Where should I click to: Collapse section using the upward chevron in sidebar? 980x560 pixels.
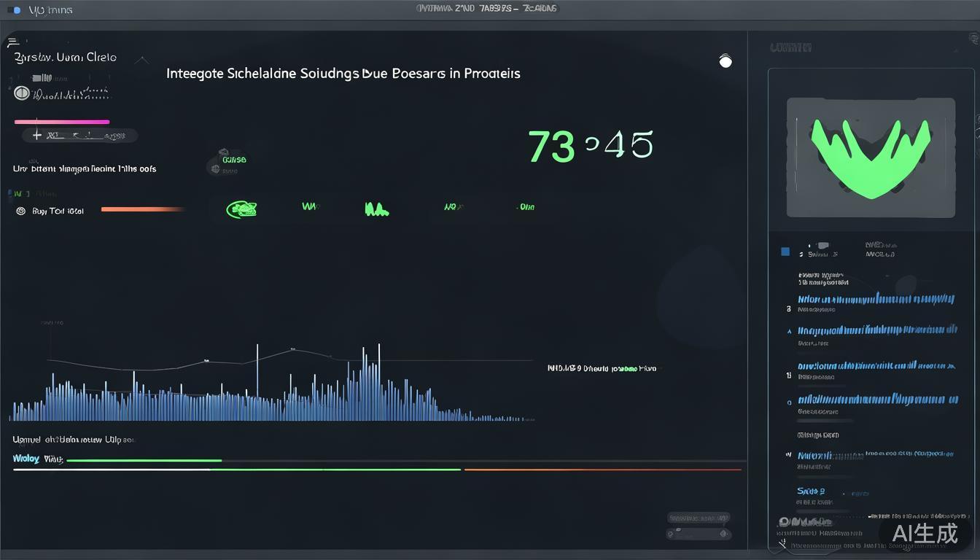(x=142, y=61)
